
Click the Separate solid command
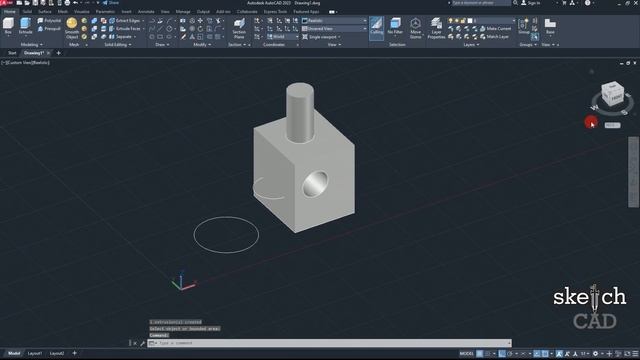point(120,37)
